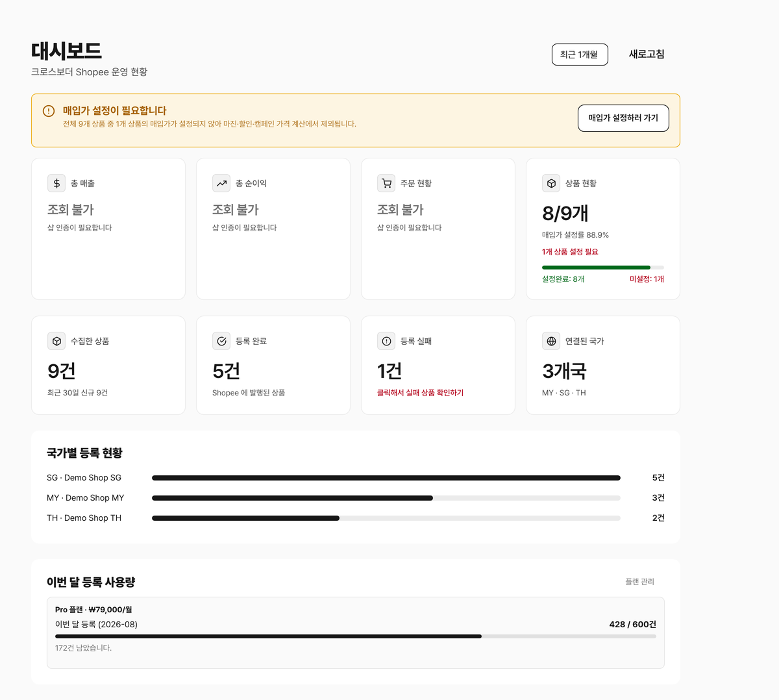779x700 pixels.
Task: Click the 3개국 connected countries value
Action: (x=564, y=371)
